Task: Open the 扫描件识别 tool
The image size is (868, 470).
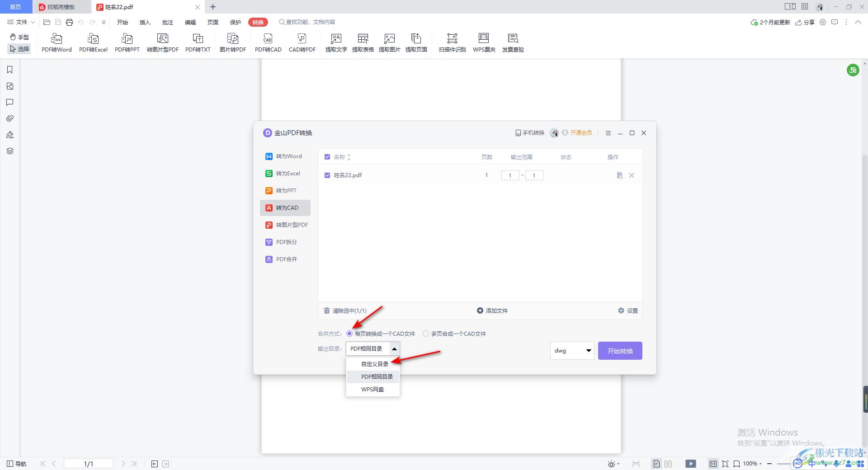Action: (452, 43)
